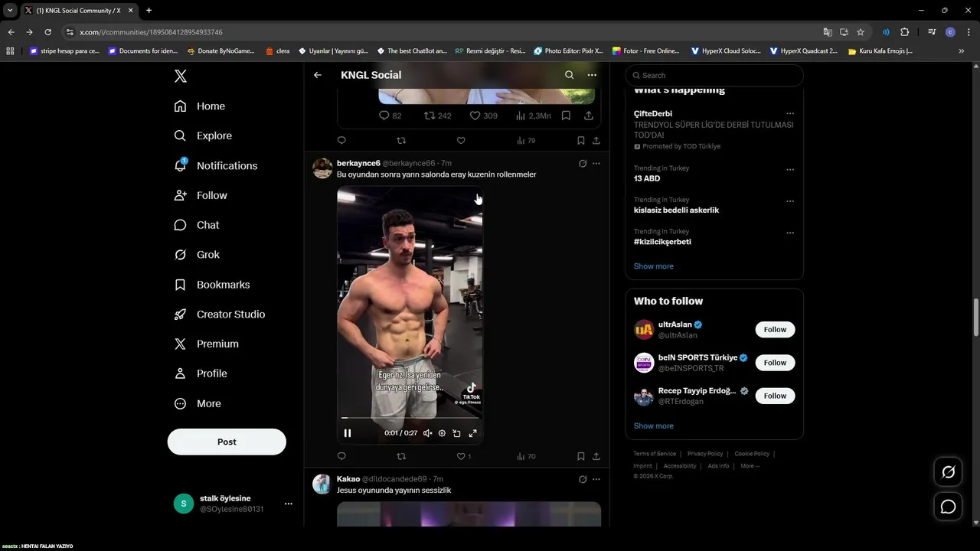
Task: Seek on the video progress bar
Action: [410, 418]
